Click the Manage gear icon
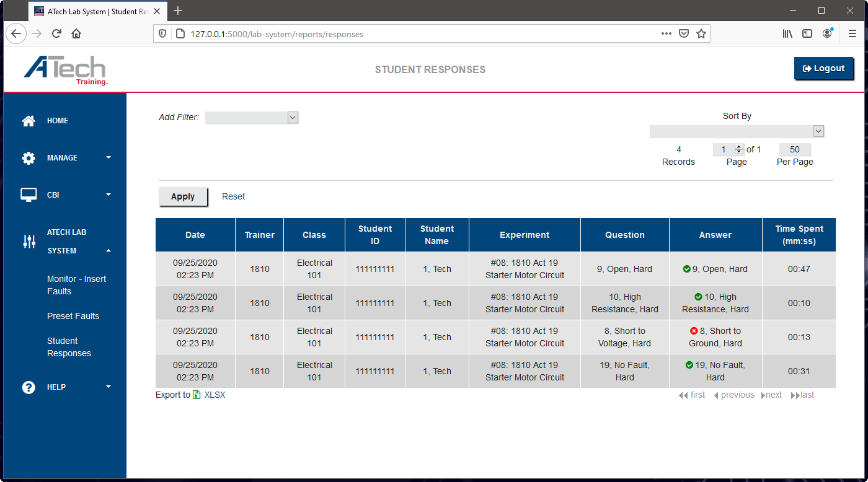 coord(29,158)
